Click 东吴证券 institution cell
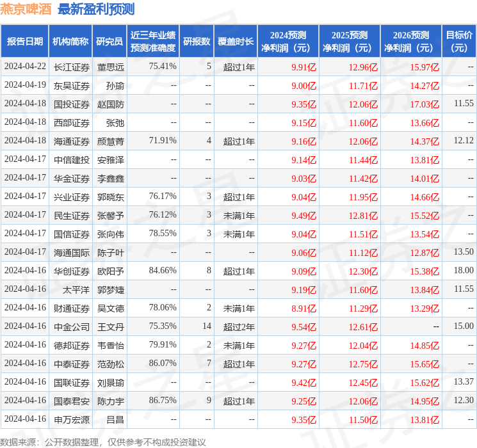Image resolution: width=477 pixels, height=448 pixels. point(72,86)
